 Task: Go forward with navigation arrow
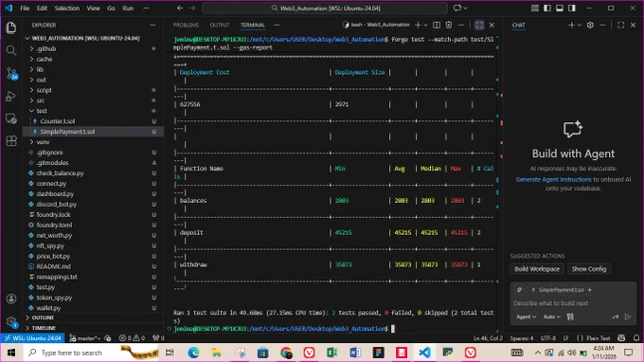tap(192, 9)
